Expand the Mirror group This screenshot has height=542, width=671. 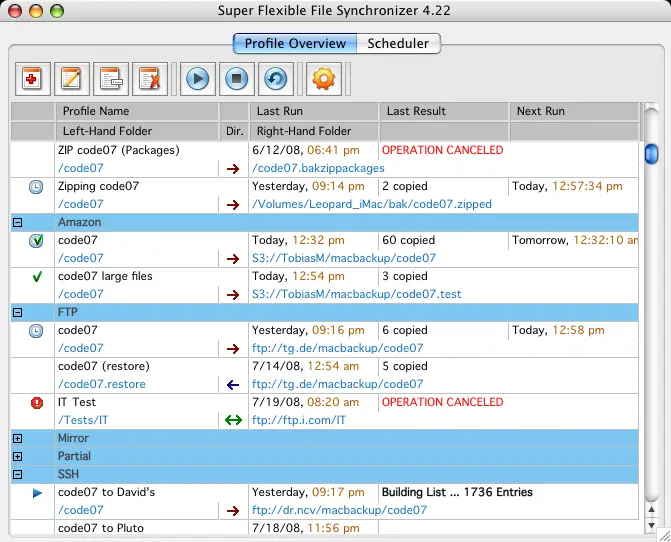tap(18, 438)
